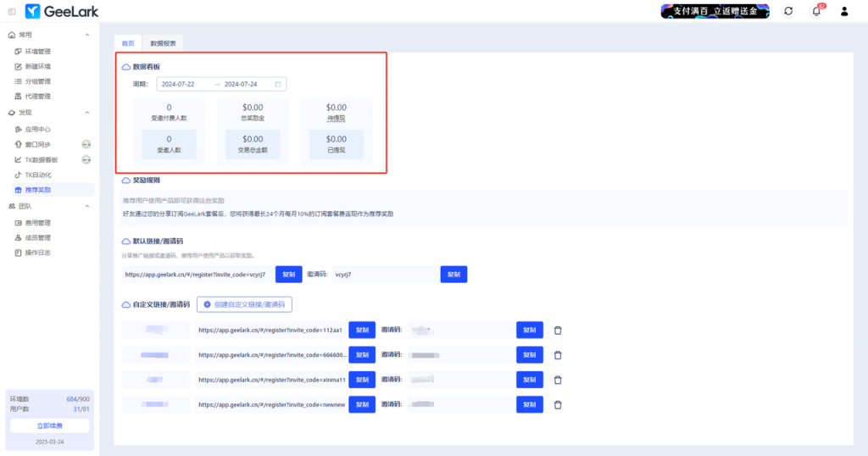Delete the custom link with invite code 112aa1

[x=557, y=331]
